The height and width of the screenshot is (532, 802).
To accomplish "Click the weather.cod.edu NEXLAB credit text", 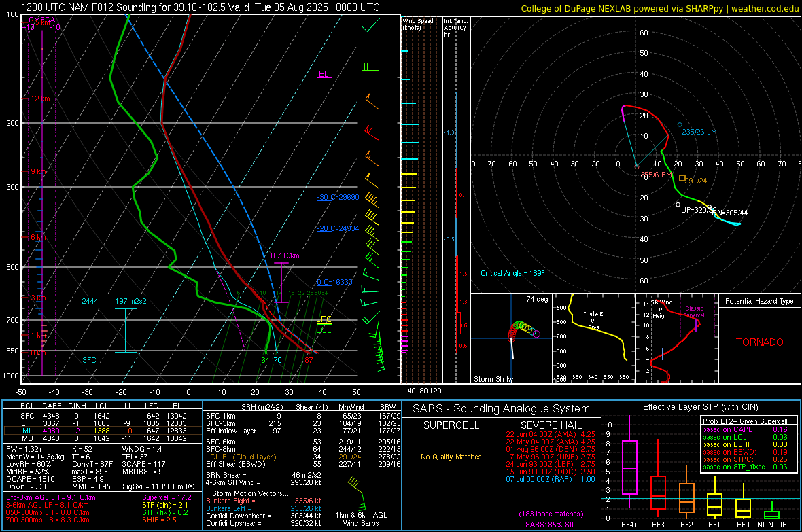I will [x=659, y=8].
